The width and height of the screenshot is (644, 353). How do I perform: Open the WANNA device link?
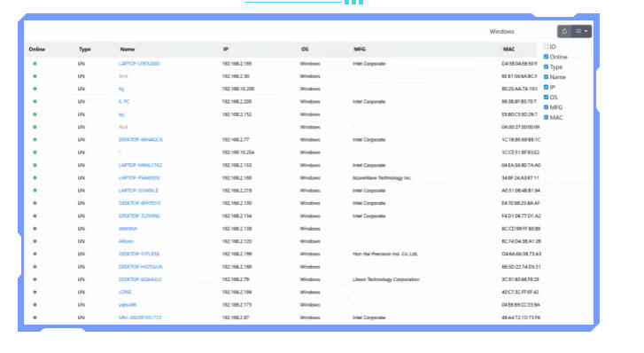(x=128, y=229)
